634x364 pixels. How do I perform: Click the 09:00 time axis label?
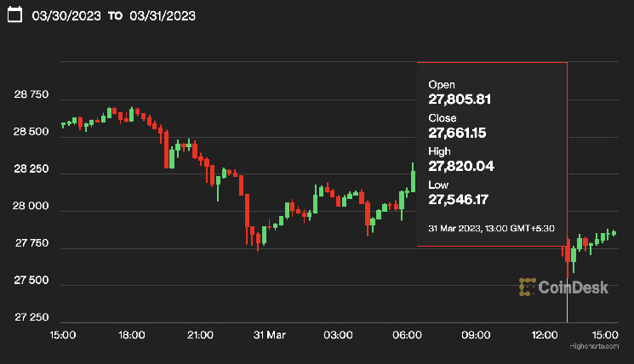click(x=476, y=335)
